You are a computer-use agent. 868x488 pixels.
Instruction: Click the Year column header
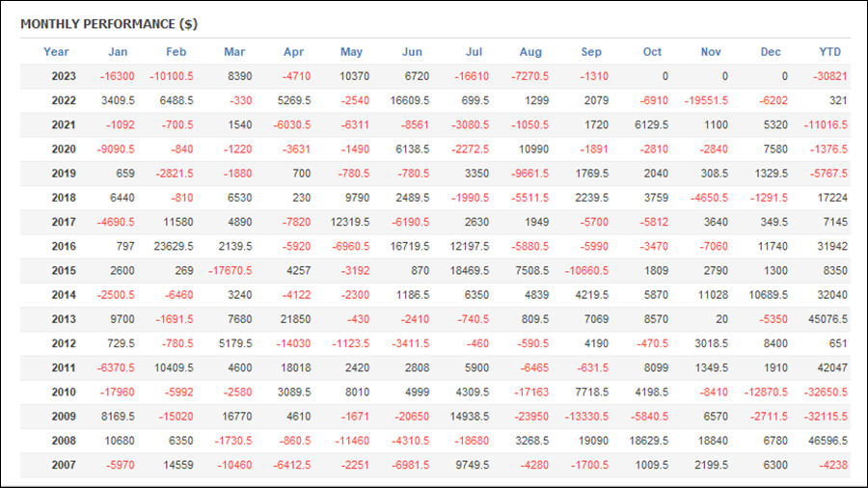click(56, 52)
